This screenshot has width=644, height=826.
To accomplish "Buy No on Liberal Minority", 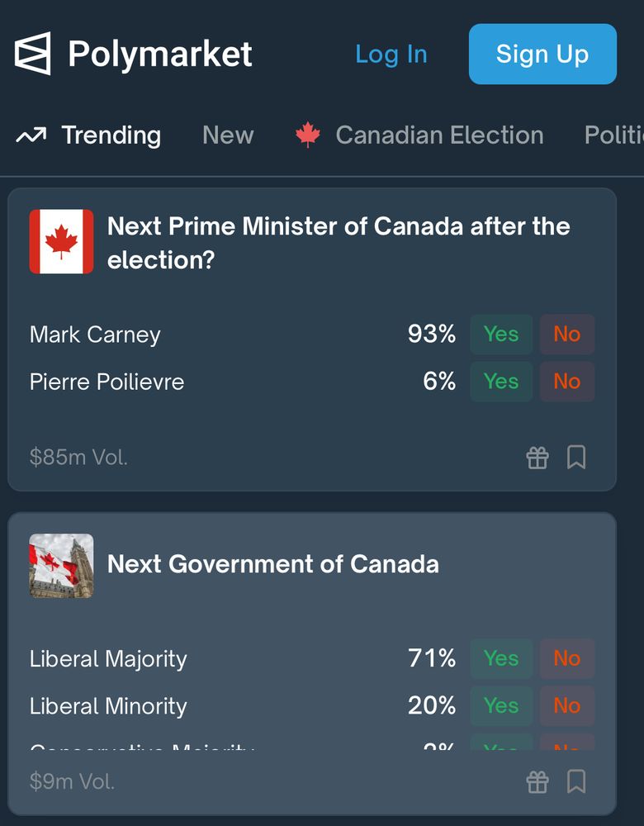I will tap(567, 706).
